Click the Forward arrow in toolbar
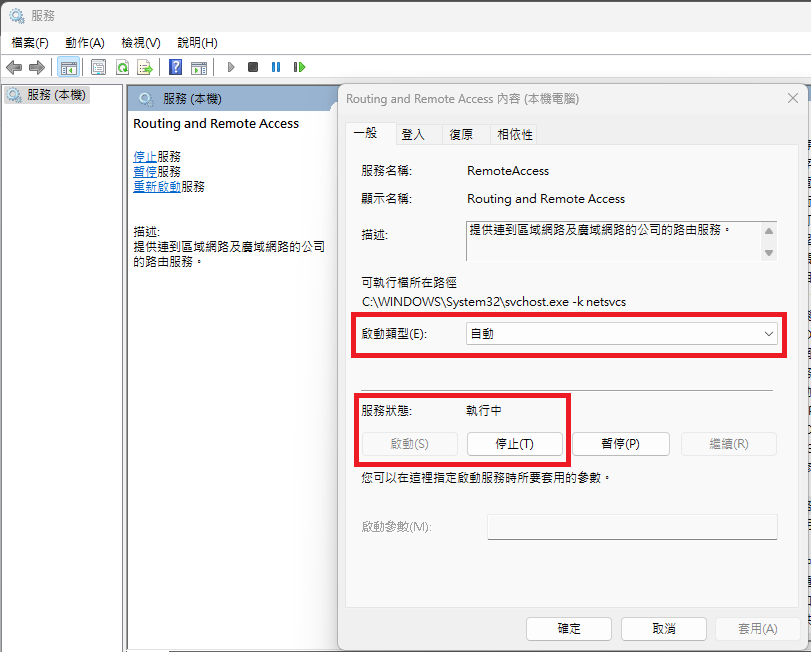 click(x=37, y=67)
